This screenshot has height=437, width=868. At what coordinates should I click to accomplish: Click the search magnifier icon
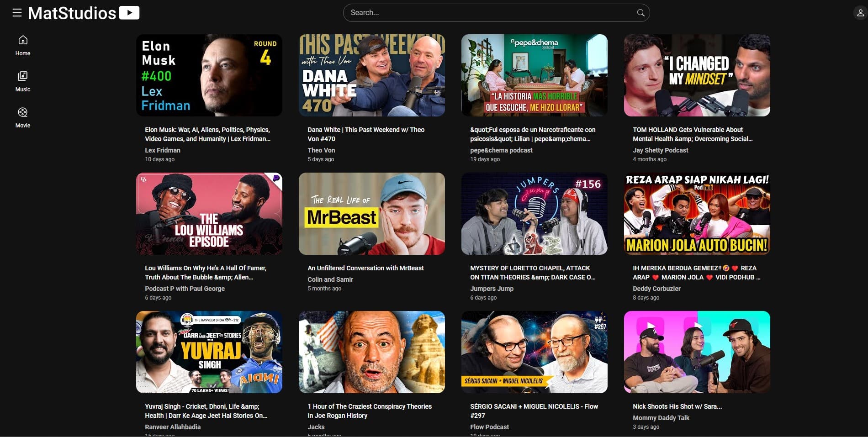(x=640, y=13)
